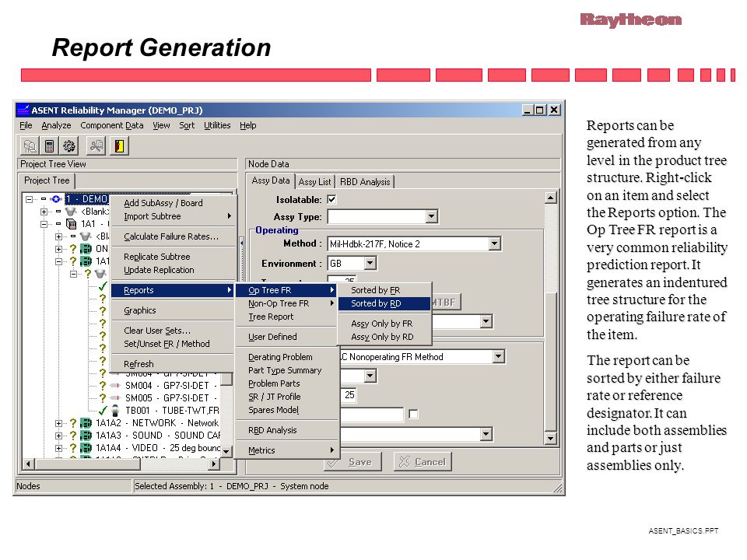The width and height of the screenshot is (747, 560).
Task: Click the input field showing 25
Action: [x=349, y=395]
